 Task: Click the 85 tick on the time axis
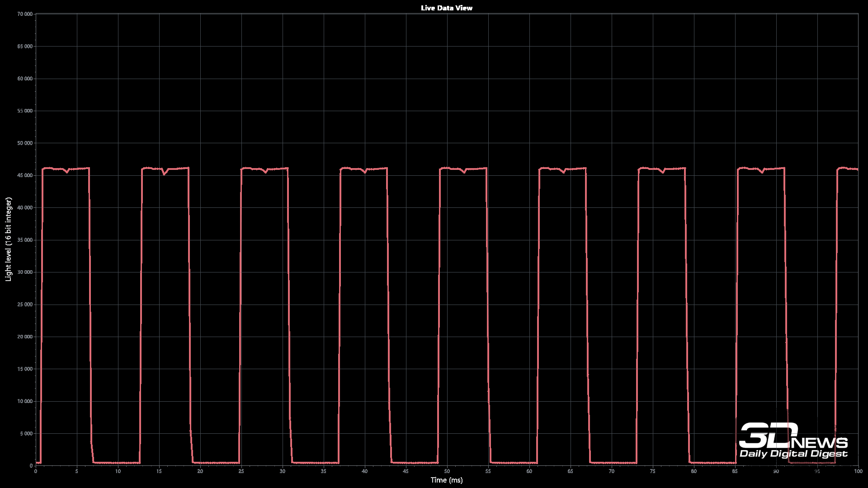click(735, 471)
